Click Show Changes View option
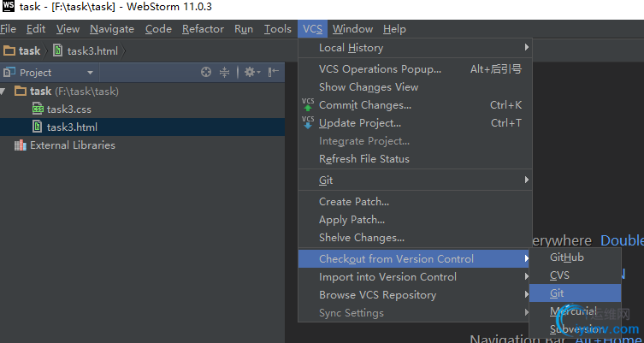The width and height of the screenshot is (644, 343). point(369,87)
